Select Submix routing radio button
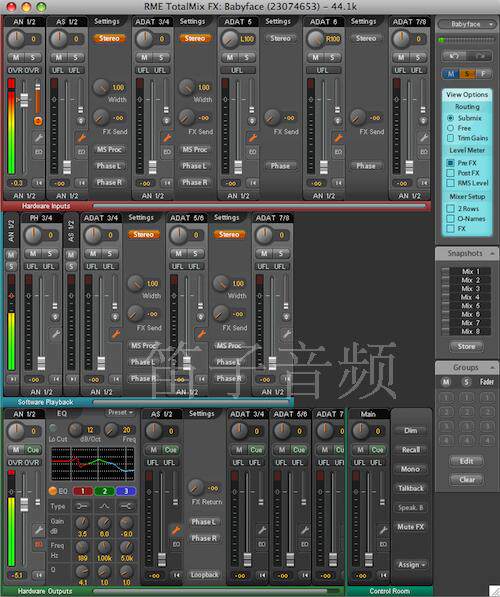This screenshot has width=500, height=597. tap(450, 118)
